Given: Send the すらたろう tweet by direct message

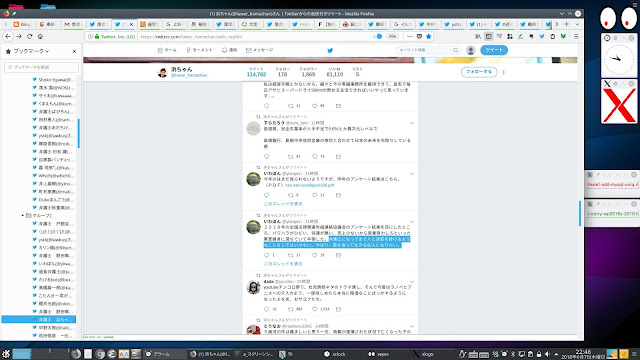Looking at the screenshot, I should click(x=338, y=156).
